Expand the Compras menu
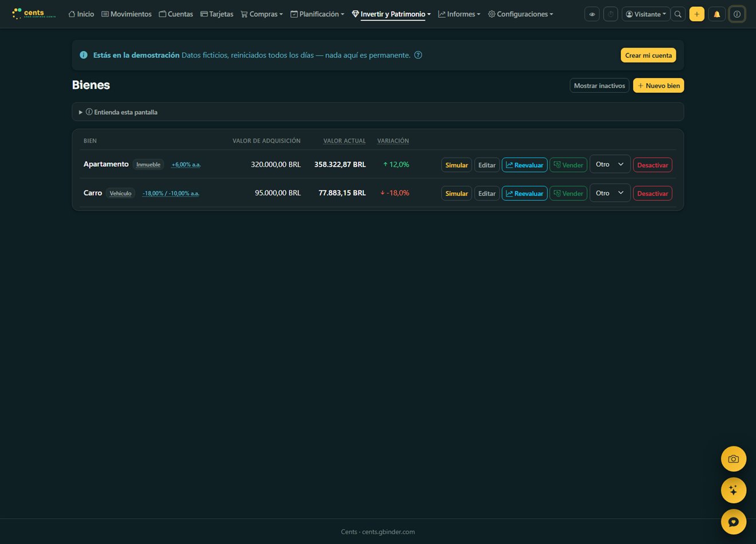 [262, 14]
